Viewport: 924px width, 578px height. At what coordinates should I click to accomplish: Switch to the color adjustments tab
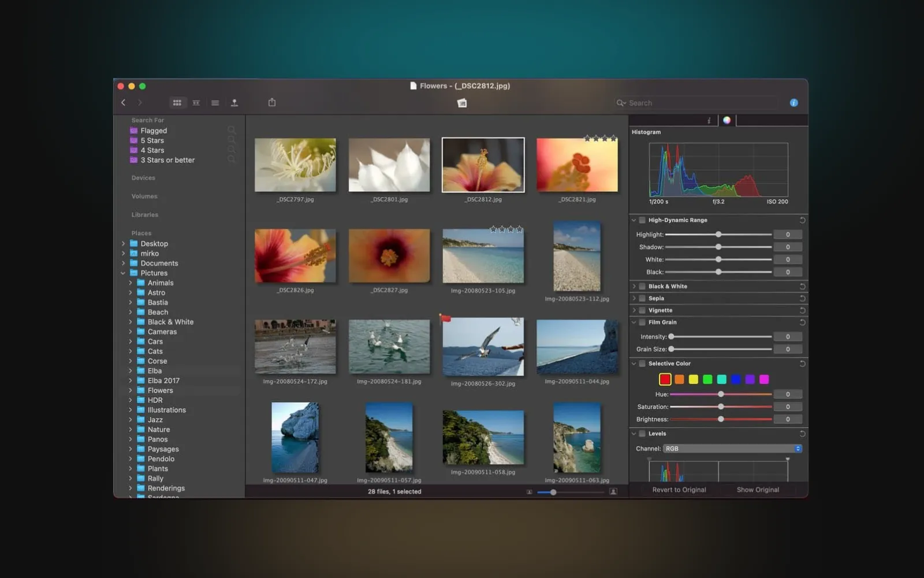click(727, 120)
